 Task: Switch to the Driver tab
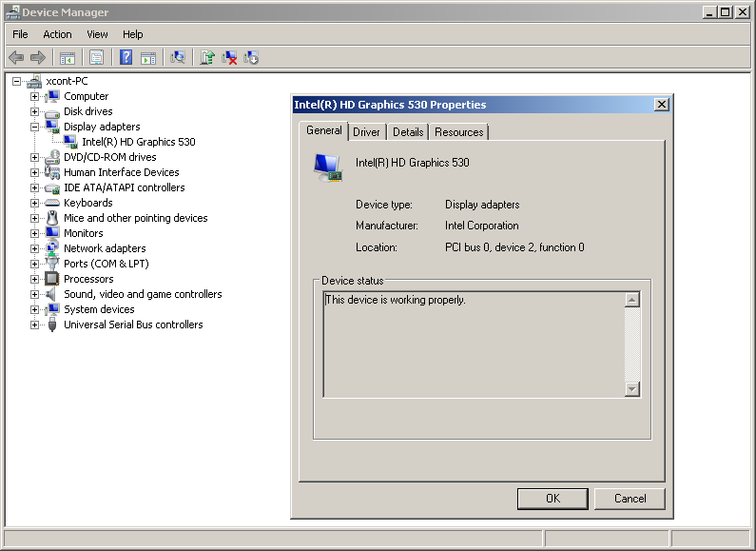[x=366, y=132]
